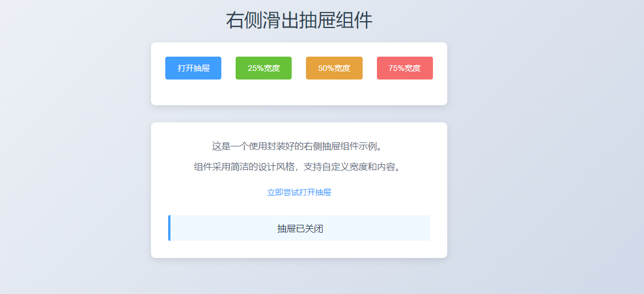Screen dimensions: 644x294
Task: Choose the red 75%宽度 button
Action: pyautogui.click(x=405, y=68)
